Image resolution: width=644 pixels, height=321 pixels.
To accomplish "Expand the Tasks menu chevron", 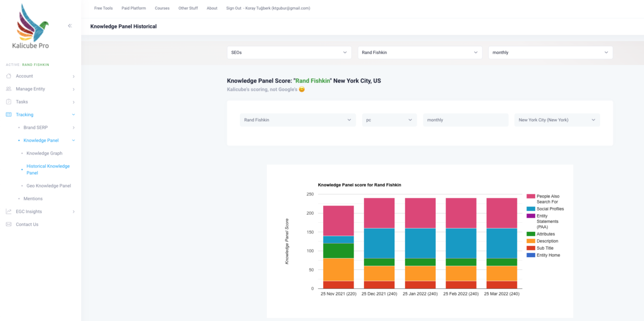I will (74, 102).
